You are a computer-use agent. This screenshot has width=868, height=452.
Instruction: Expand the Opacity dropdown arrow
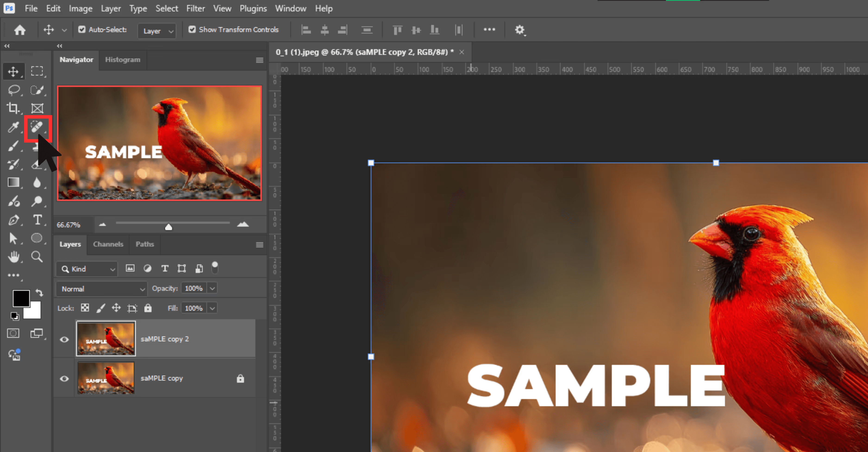coord(212,288)
